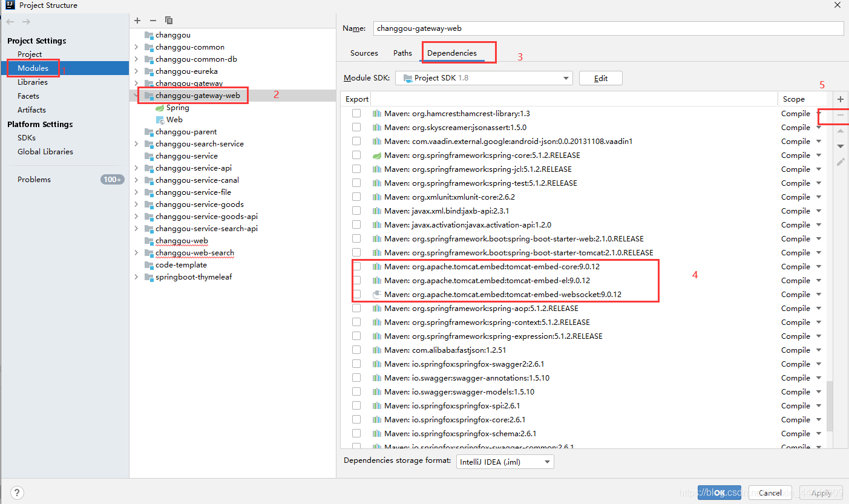849x504 pixels.
Task: Click the Cancel button
Action: 770,493
